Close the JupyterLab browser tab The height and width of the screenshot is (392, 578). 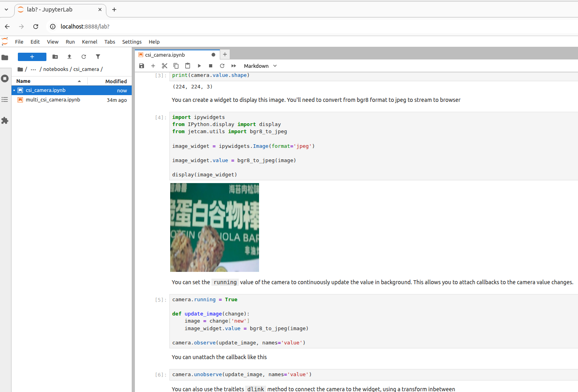pos(100,10)
